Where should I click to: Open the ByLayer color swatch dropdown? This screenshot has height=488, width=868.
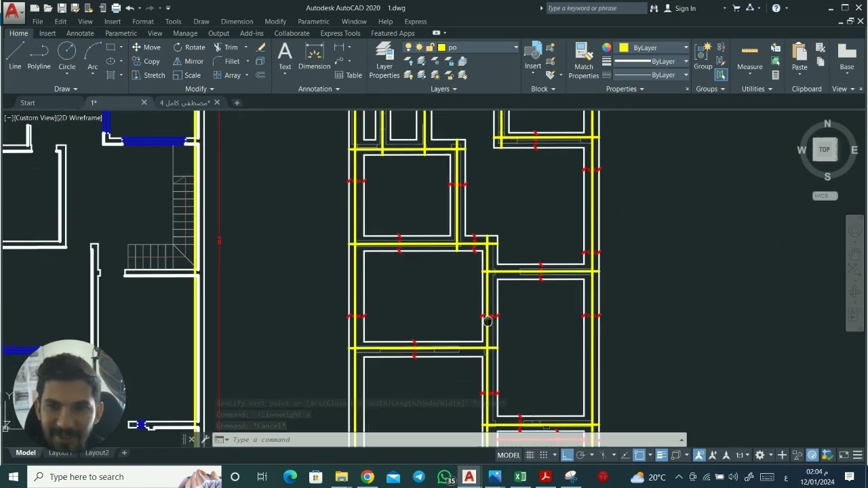654,47
